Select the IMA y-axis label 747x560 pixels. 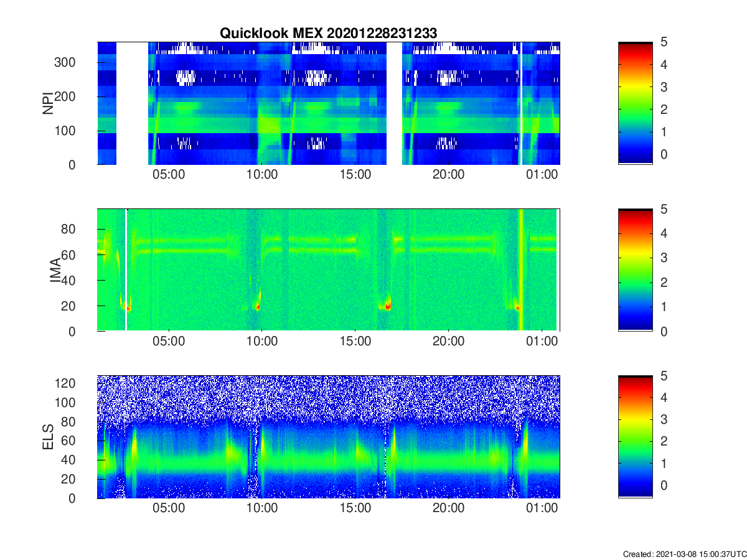tap(56, 270)
